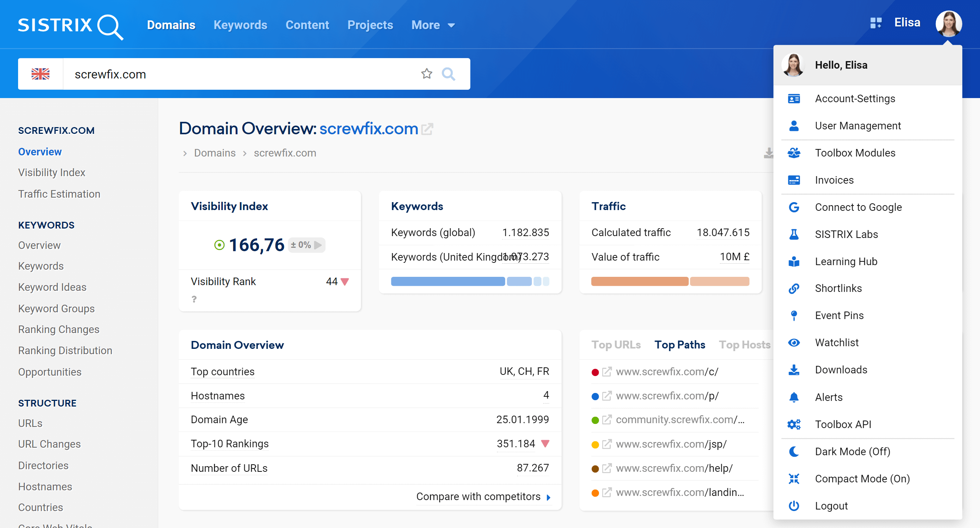Click the Toolbox Modules boxes icon
980x528 pixels.
coord(793,153)
